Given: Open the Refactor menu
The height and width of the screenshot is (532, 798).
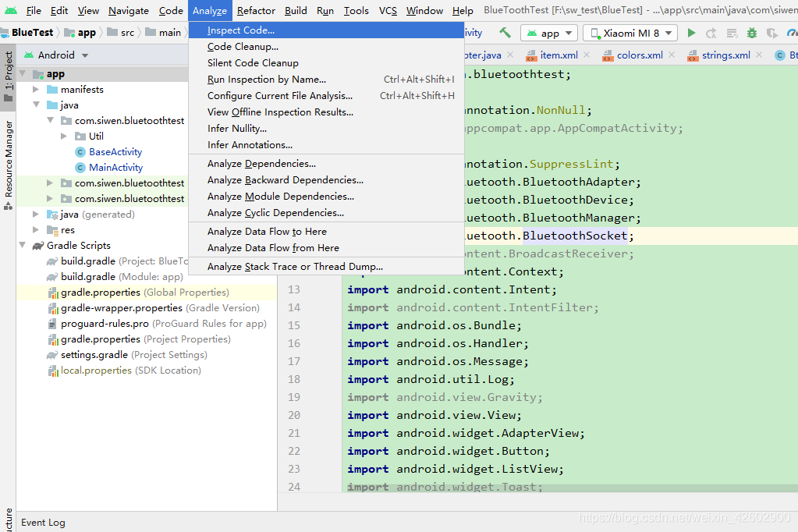Looking at the screenshot, I should [x=256, y=10].
